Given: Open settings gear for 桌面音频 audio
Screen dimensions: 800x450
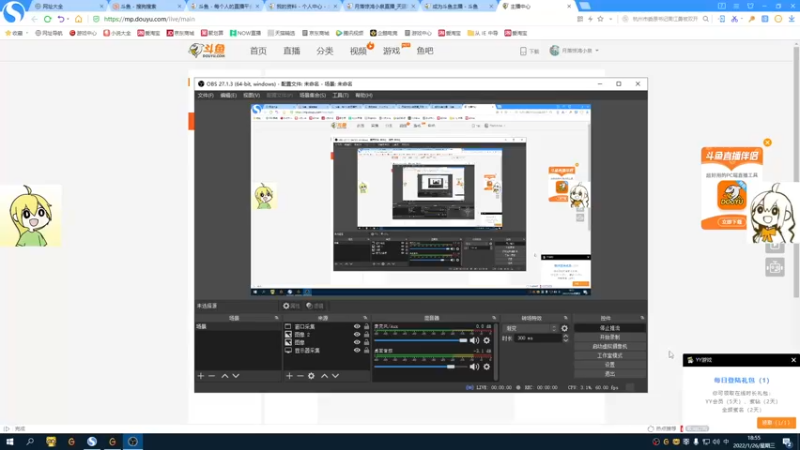Looking at the screenshot, I should [x=487, y=366].
